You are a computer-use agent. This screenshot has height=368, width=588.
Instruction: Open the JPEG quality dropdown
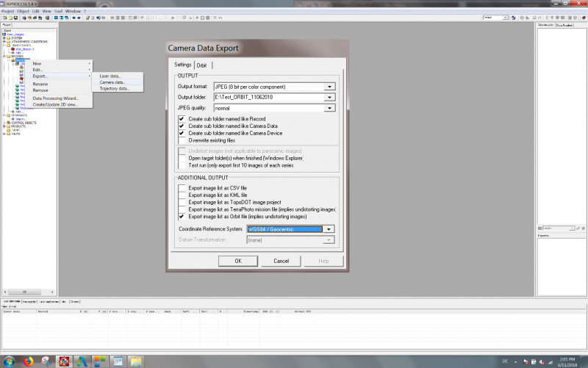pos(329,108)
